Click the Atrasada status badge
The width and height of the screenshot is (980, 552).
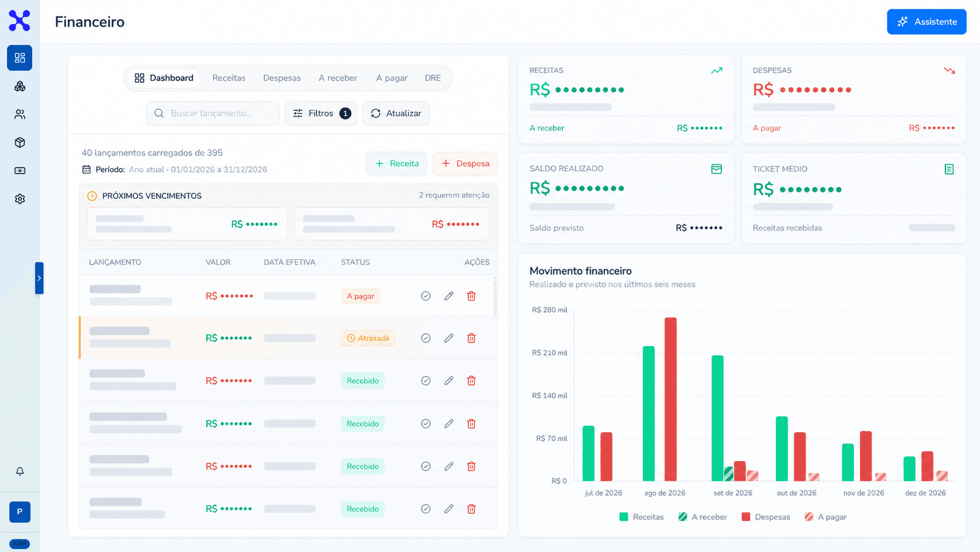[x=368, y=338]
